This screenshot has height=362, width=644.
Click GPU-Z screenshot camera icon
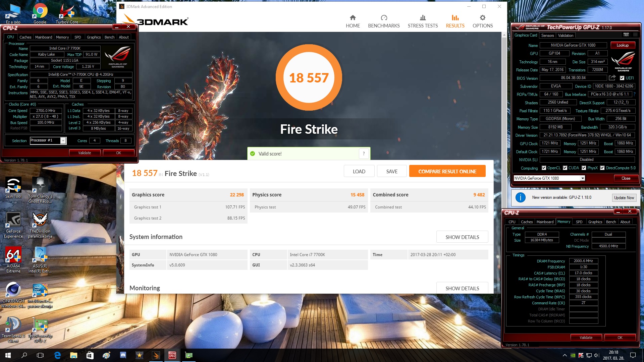(x=626, y=35)
